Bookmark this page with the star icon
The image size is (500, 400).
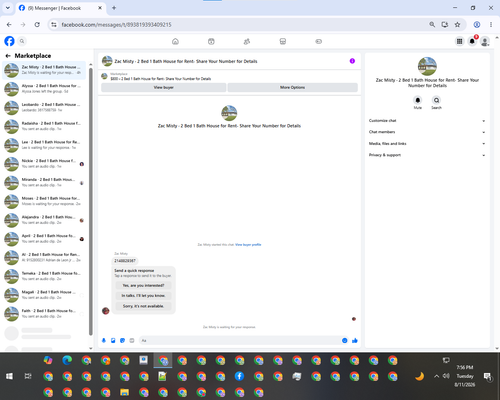pyautogui.click(x=457, y=24)
